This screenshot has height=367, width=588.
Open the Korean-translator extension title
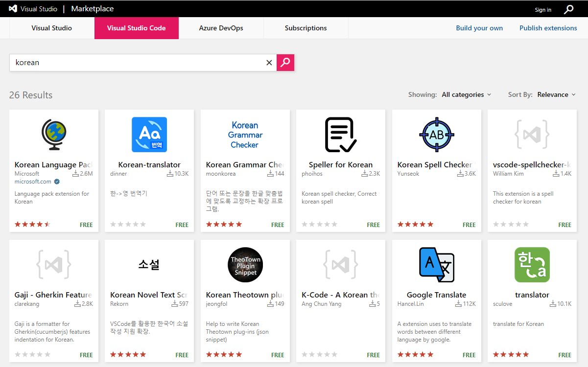click(149, 165)
